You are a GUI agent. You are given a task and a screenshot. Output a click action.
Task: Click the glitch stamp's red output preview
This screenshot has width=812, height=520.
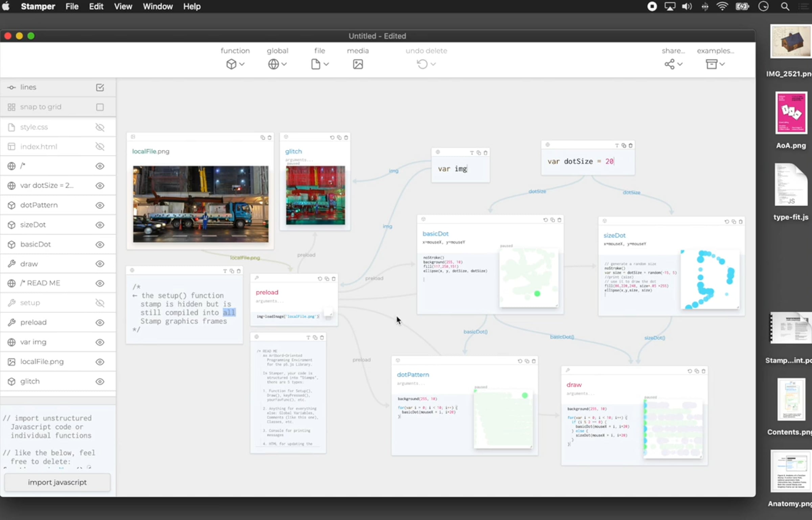315,195
